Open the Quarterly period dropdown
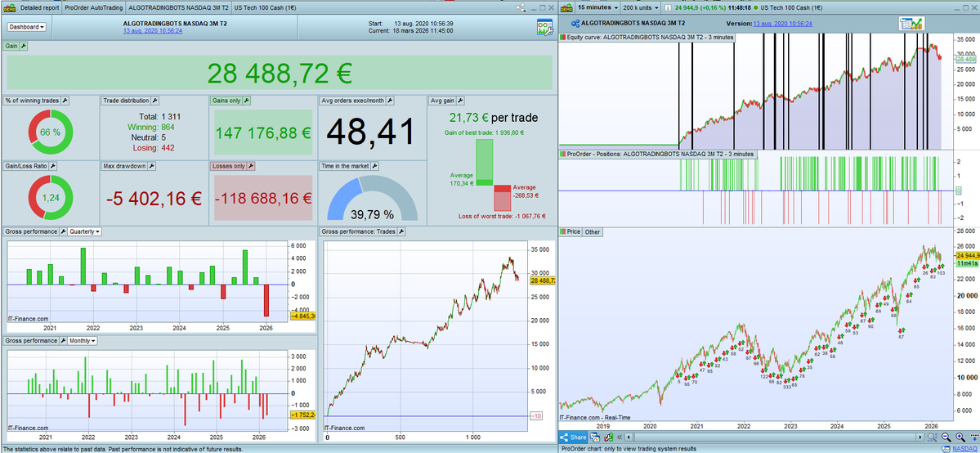The width and height of the screenshot is (980, 453). 84,231
